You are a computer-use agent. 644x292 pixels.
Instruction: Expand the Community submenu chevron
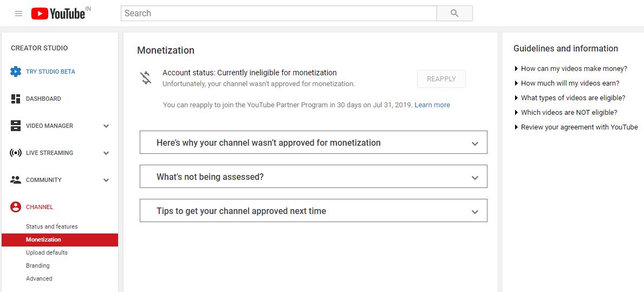(106, 180)
